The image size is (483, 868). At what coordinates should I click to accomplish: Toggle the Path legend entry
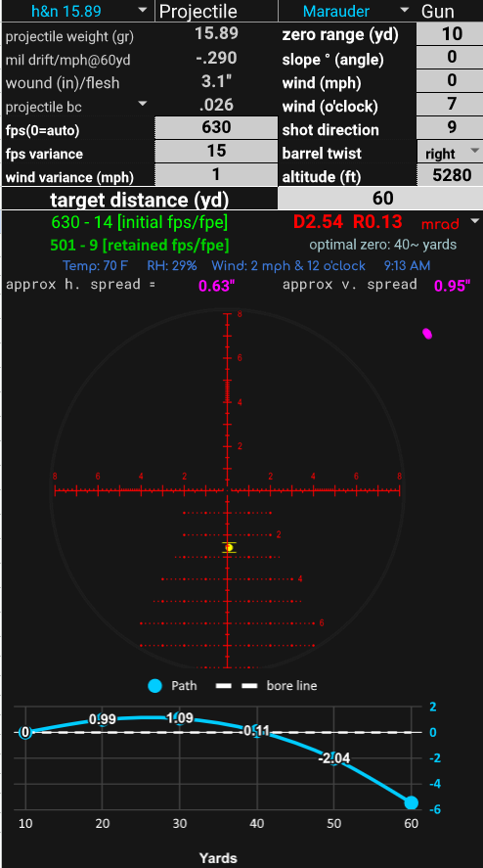point(172,686)
